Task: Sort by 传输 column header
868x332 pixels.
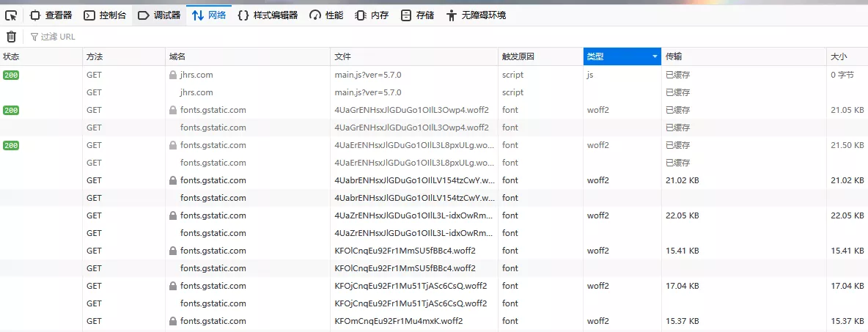Action: 743,56
